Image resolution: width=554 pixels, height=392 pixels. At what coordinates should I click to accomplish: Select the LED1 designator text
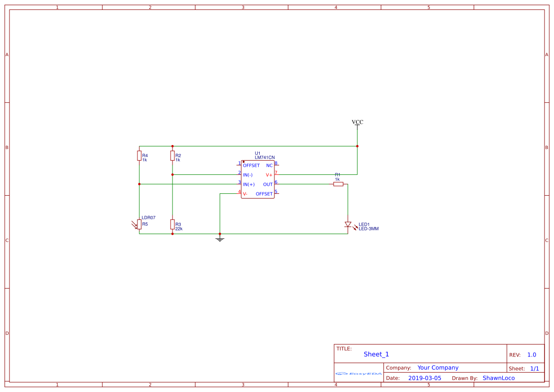pos(365,223)
